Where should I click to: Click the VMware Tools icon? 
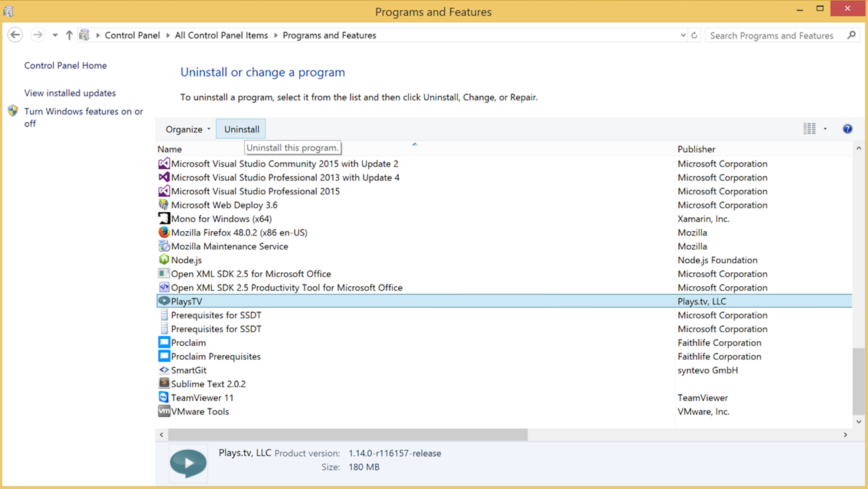coord(164,411)
